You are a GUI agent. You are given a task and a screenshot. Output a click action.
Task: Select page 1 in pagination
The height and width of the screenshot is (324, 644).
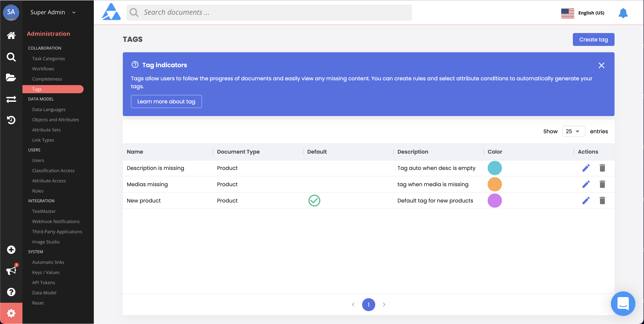(x=368, y=305)
